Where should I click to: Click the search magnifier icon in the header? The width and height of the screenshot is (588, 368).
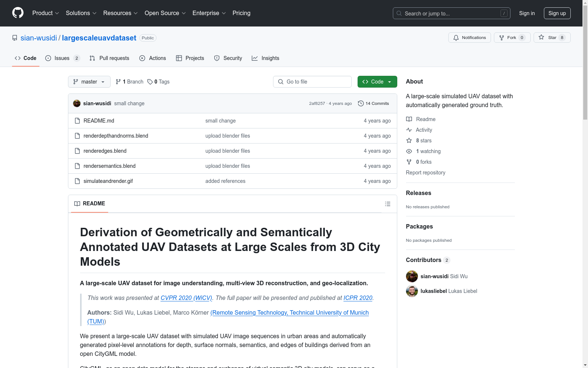point(399,13)
